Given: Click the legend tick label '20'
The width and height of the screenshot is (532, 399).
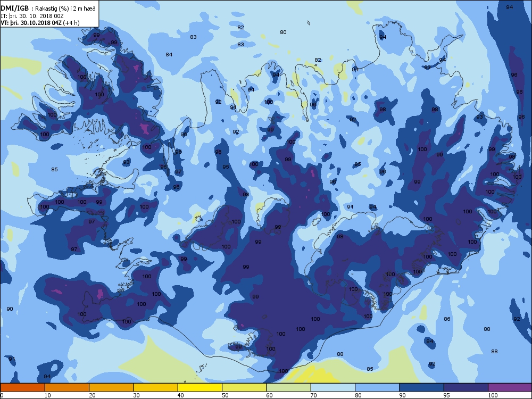Looking at the screenshot, I should pos(92,395).
